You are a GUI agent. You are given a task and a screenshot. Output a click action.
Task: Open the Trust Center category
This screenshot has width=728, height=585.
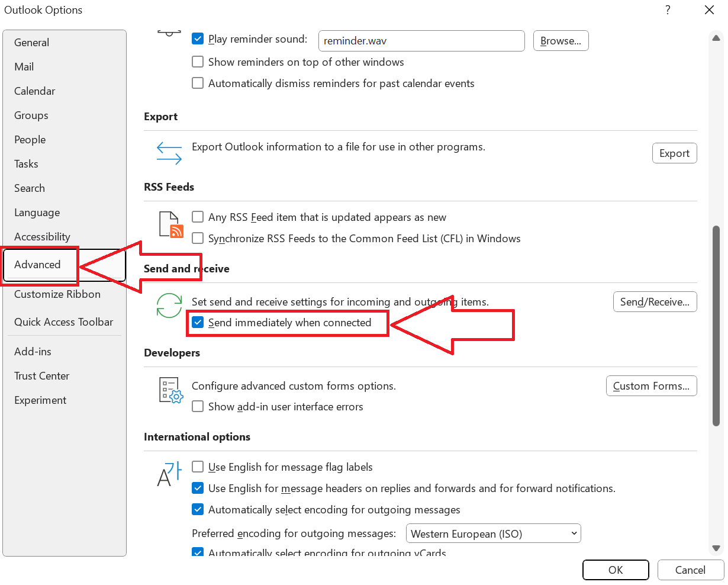pos(65,376)
